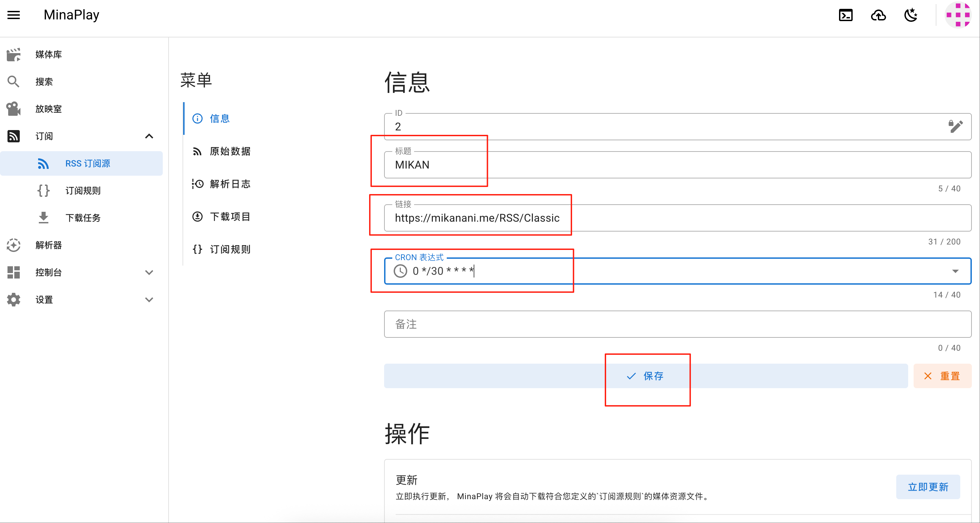
Task: Click the 重置 reset button
Action: click(942, 376)
